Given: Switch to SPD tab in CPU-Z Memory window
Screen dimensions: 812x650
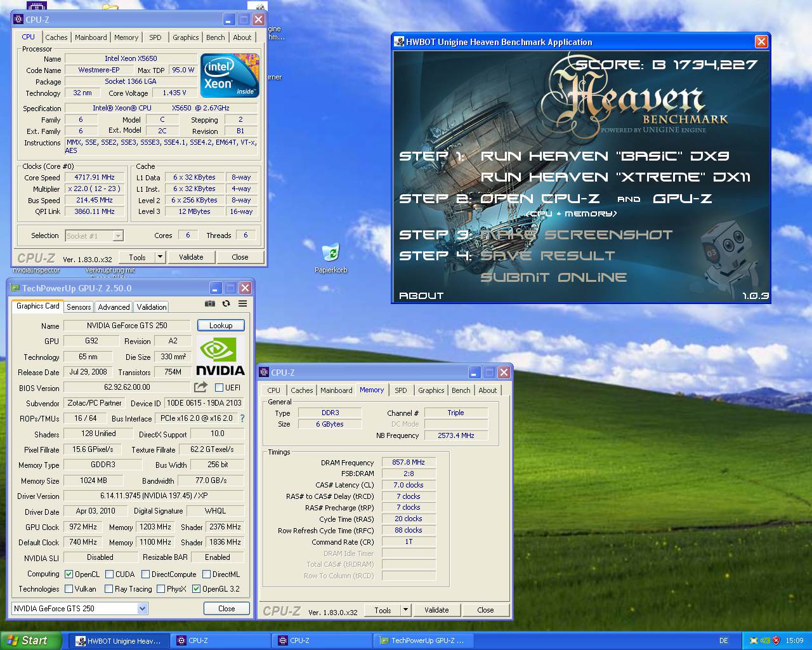Looking at the screenshot, I should tap(401, 390).
